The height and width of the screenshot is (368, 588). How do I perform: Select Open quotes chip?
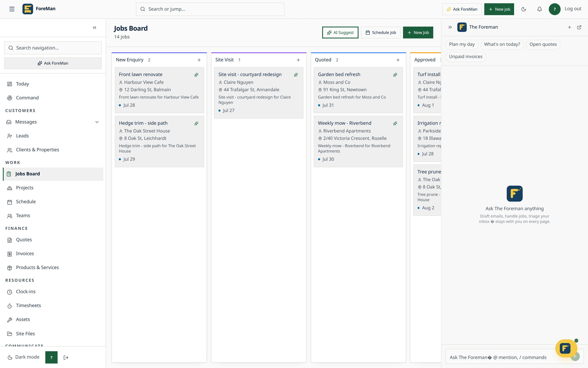point(543,45)
